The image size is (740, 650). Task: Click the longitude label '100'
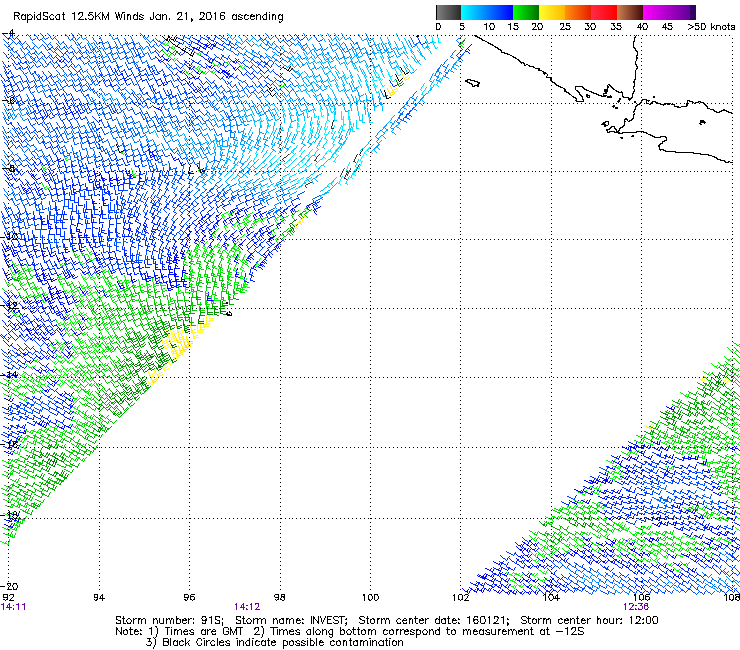(x=370, y=598)
